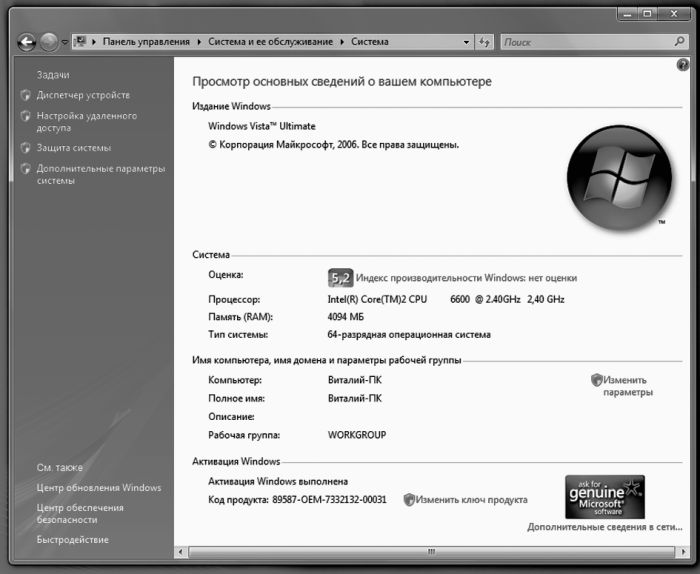Open Центр обновления Windows link
Image resolution: width=700 pixels, height=574 pixels.
pyautogui.click(x=98, y=488)
